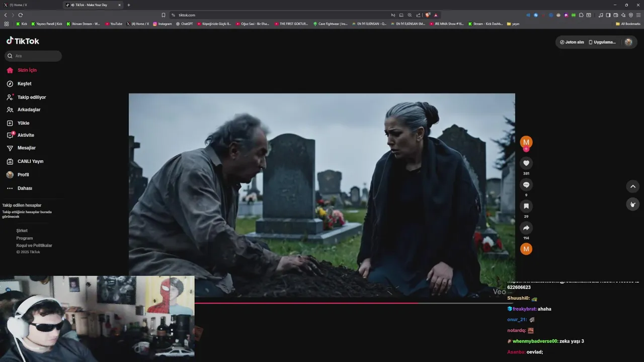The width and height of the screenshot is (644, 362).
Task: Open the Sizin İçin home feed
Action: (21, 70)
